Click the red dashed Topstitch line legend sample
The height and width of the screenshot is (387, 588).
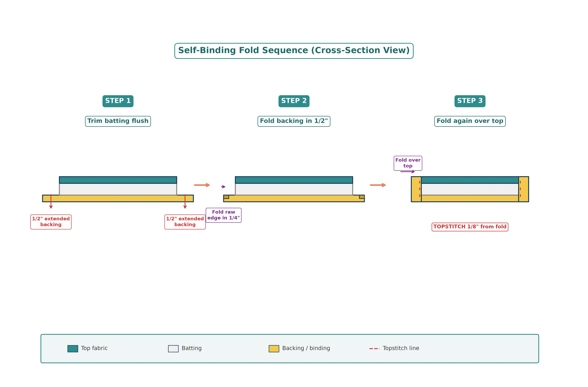point(374,349)
